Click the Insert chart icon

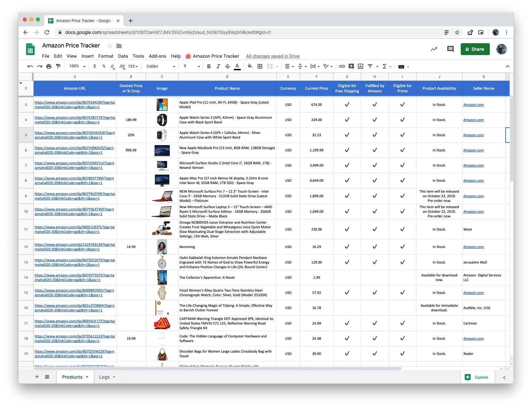360,66
